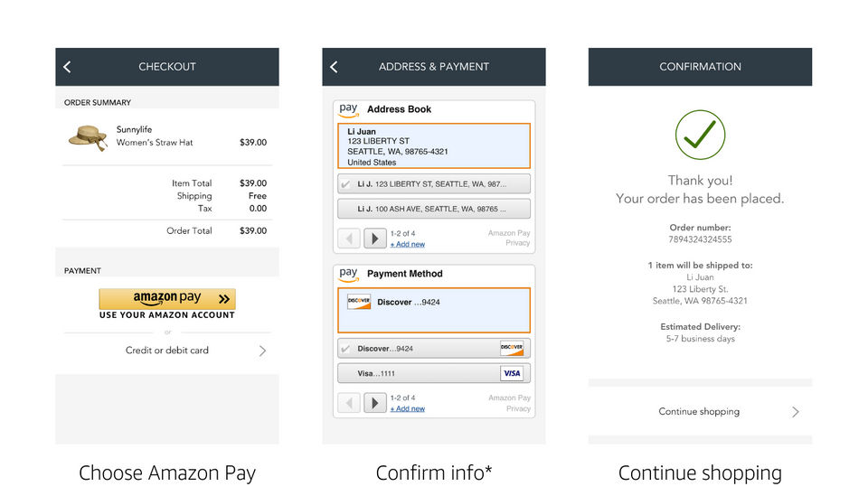Go to next page of Payment Method list

pyautogui.click(x=375, y=403)
